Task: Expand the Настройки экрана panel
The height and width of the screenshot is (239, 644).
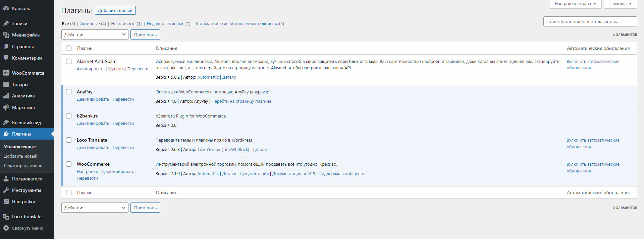Action: point(575,4)
